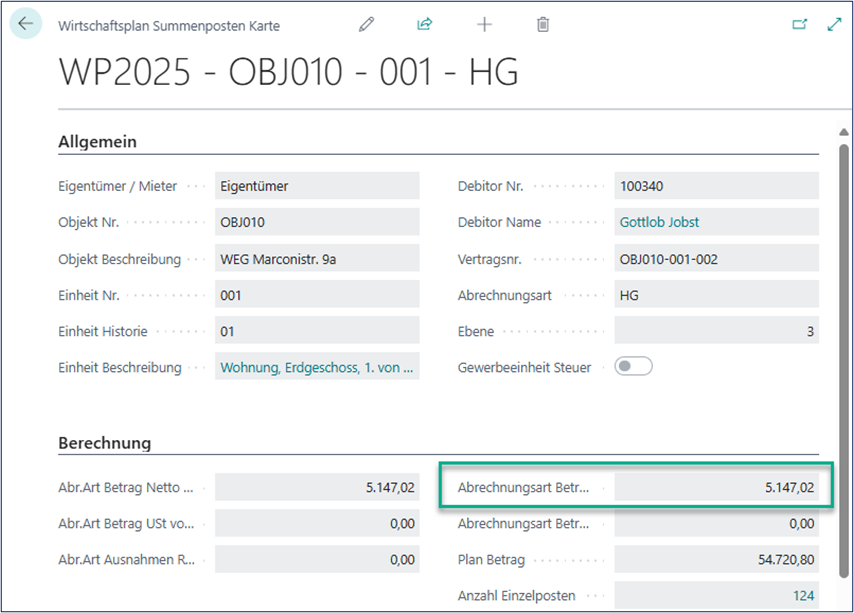Collapse the Allgemein section header
The height and width of the screenshot is (613, 854).
click(98, 142)
